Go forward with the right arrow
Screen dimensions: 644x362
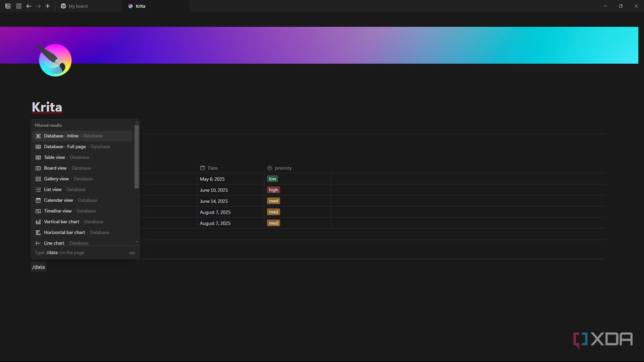click(x=38, y=6)
